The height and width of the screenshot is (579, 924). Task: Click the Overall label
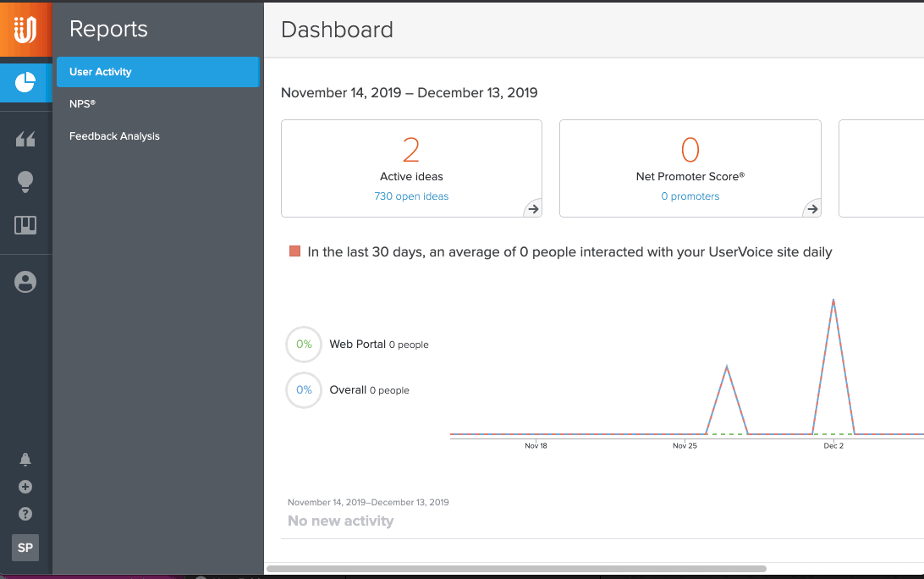348,389
